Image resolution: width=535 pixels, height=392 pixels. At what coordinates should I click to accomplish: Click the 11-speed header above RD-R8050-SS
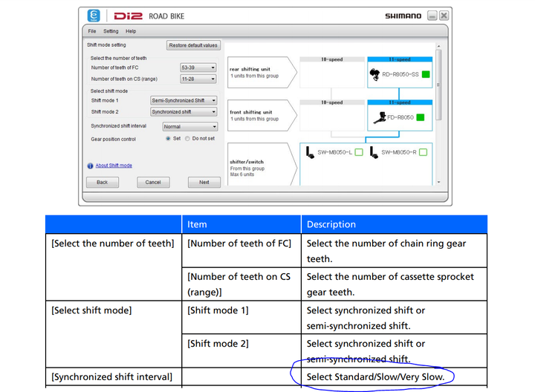tap(400, 59)
